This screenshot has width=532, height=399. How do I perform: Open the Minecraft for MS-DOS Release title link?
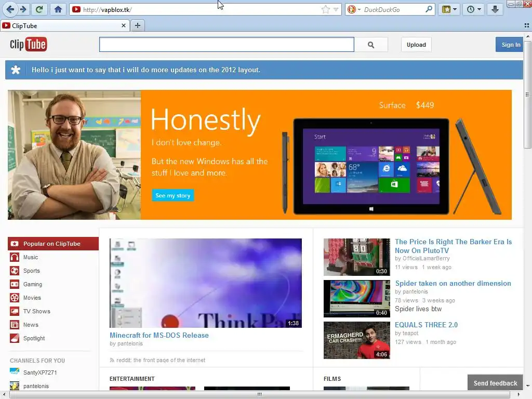(159, 335)
